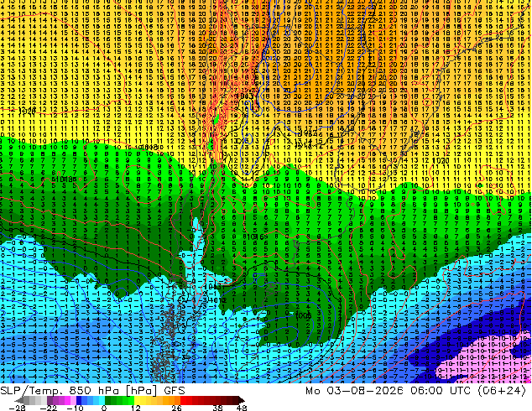Image resolution: width=532 pixels, height=411 pixels.
Task: Click the "SLP/Temp. 850 hPa [hPa] GFS" title
Action: pyautogui.click(x=92, y=390)
